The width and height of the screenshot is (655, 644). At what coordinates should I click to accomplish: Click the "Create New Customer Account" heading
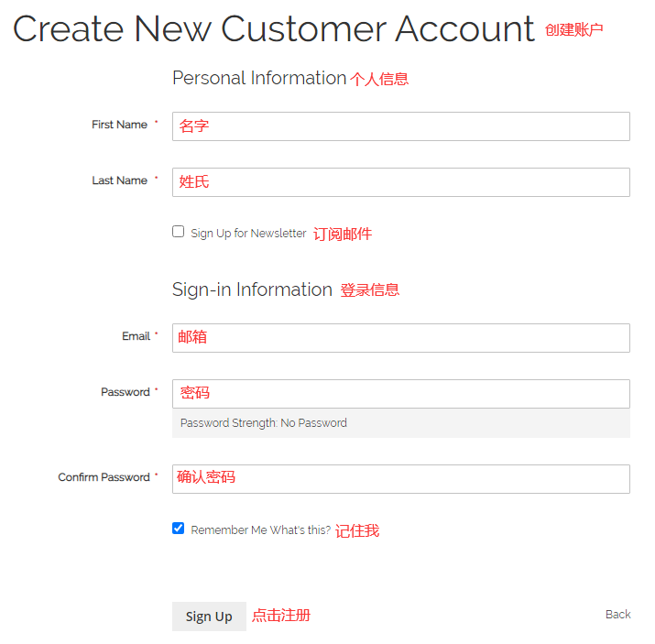coord(273,29)
